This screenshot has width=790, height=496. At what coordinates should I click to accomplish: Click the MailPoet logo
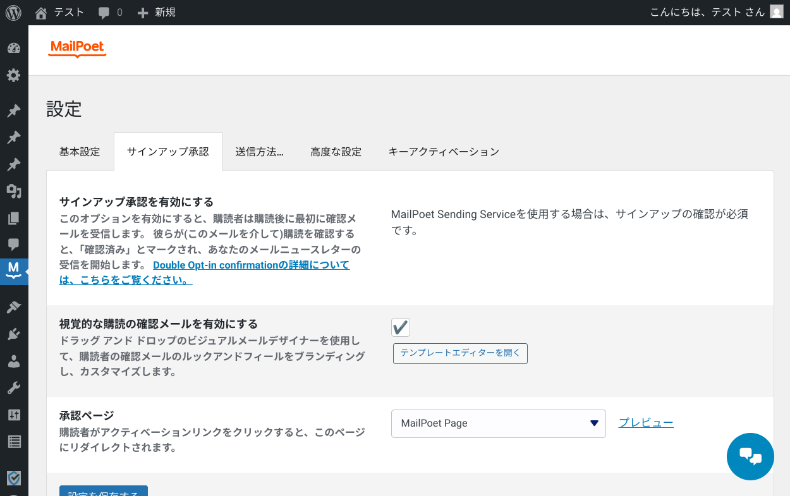[x=77, y=47]
